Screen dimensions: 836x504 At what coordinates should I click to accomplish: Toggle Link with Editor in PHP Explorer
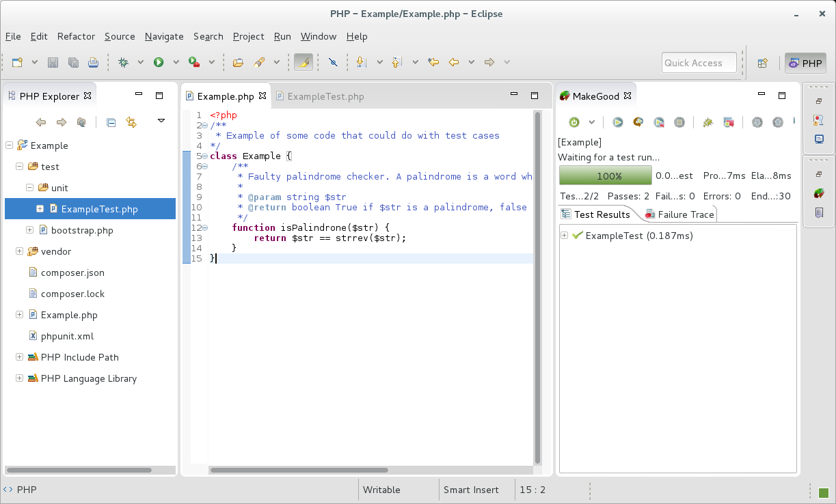[x=131, y=122]
